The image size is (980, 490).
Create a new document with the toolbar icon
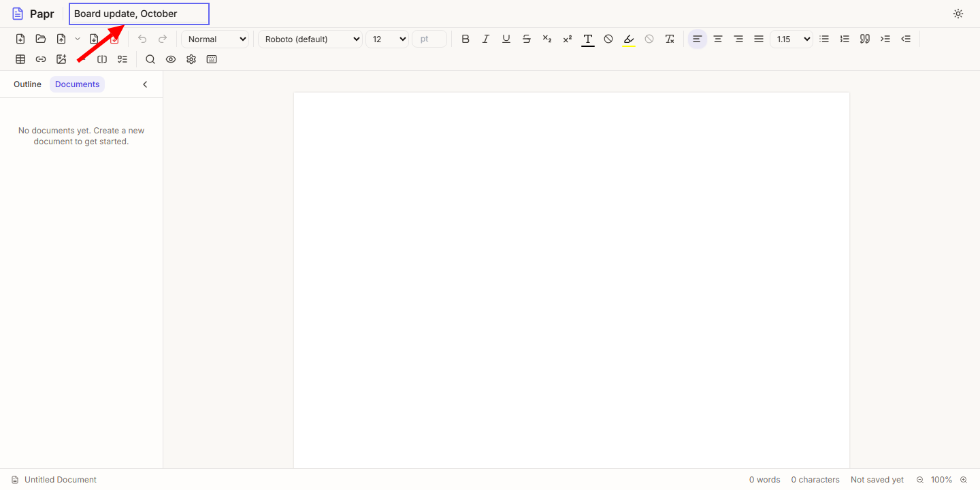(20, 39)
